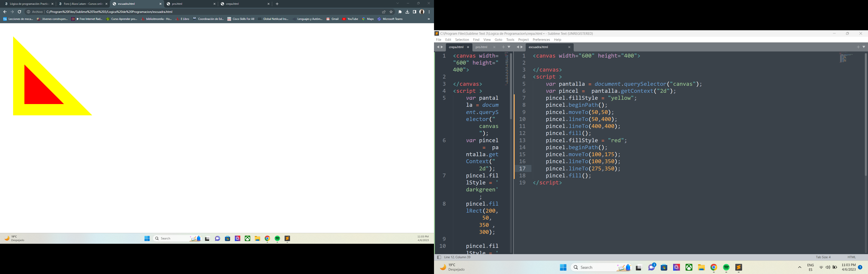Open Sublime Text Preferences menu

click(541, 40)
